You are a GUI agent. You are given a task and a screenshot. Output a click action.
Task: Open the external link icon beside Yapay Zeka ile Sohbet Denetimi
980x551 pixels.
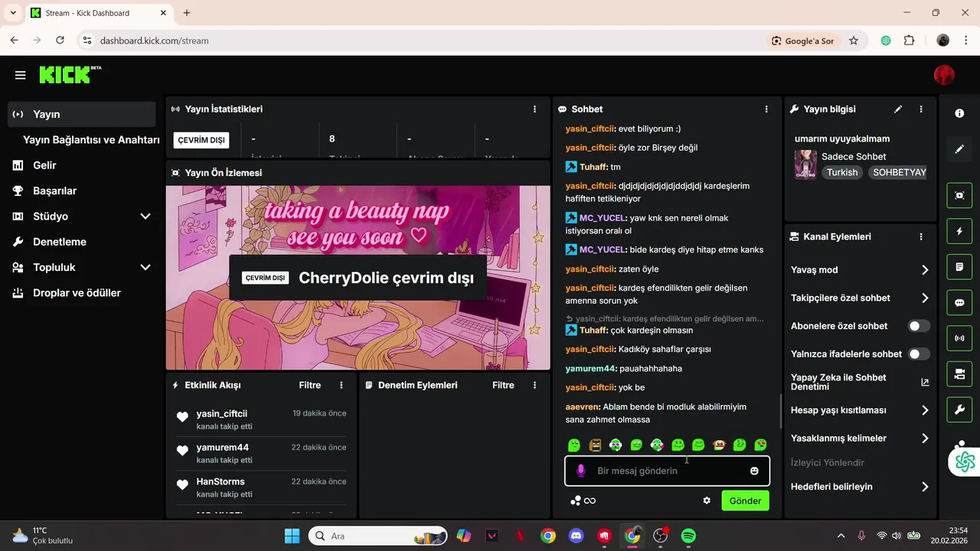[x=925, y=382]
